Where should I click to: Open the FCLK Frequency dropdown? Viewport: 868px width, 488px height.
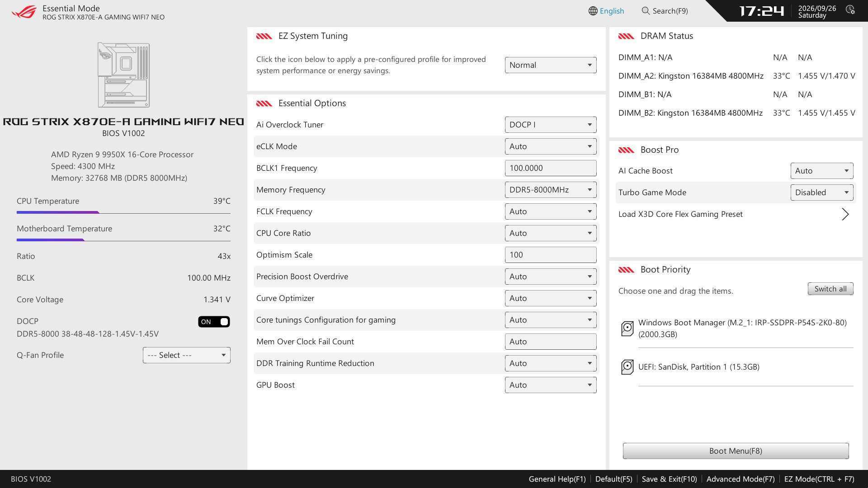pos(551,211)
